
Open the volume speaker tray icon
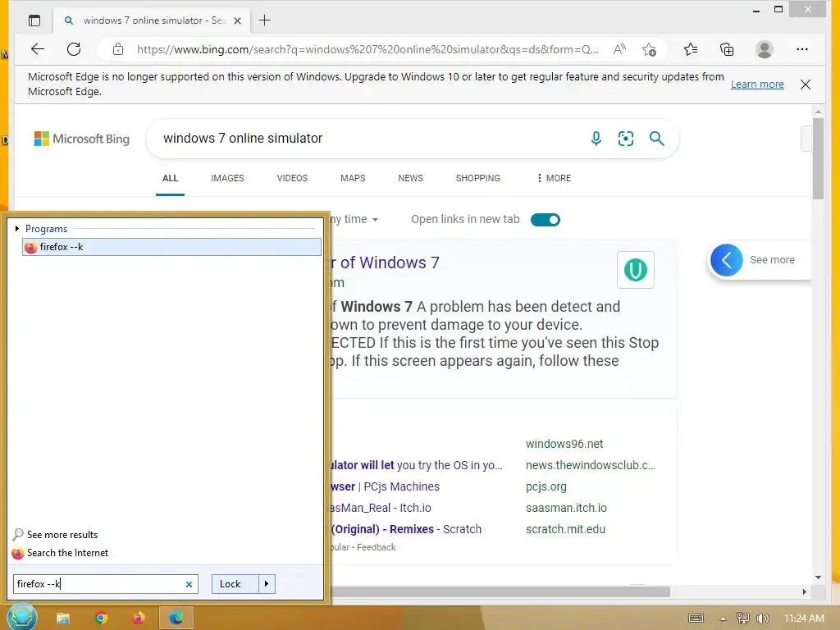tap(762, 619)
